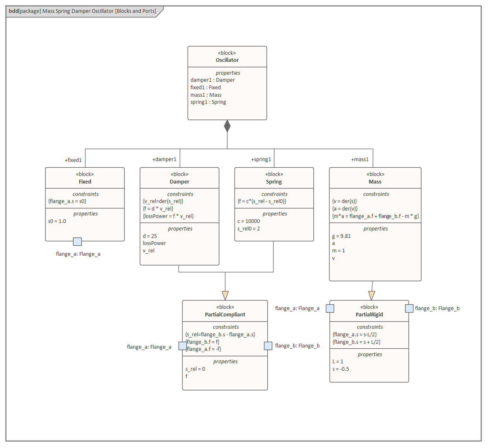489x448 pixels.
Task: Select PartialCompliant's right flange_b port square
Action: click(268, 346)
